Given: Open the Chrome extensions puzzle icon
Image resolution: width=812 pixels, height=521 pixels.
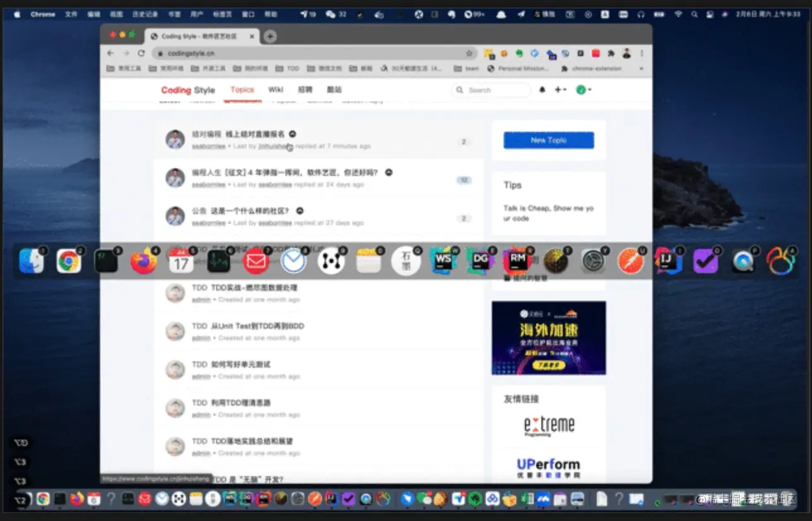Looking at the screenshot, I should (611, 54).
